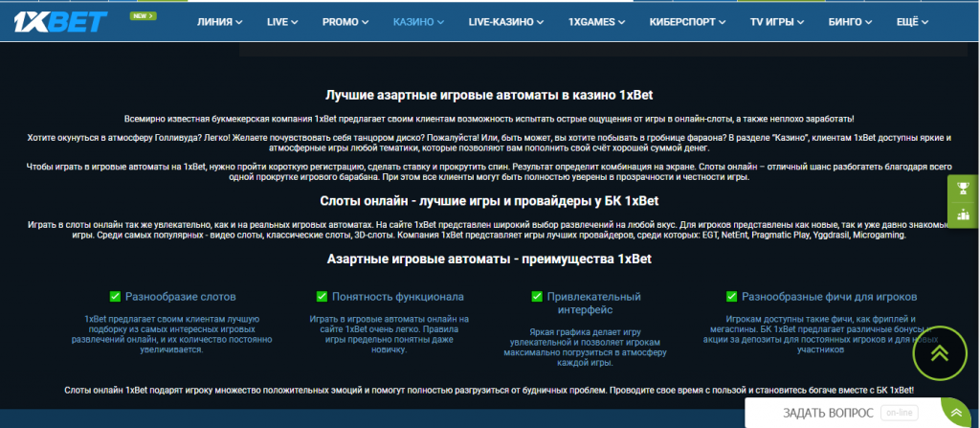Viewport: 980px width, 428px height.
Task: Click the on-line status badge
Action: [900, 413]
